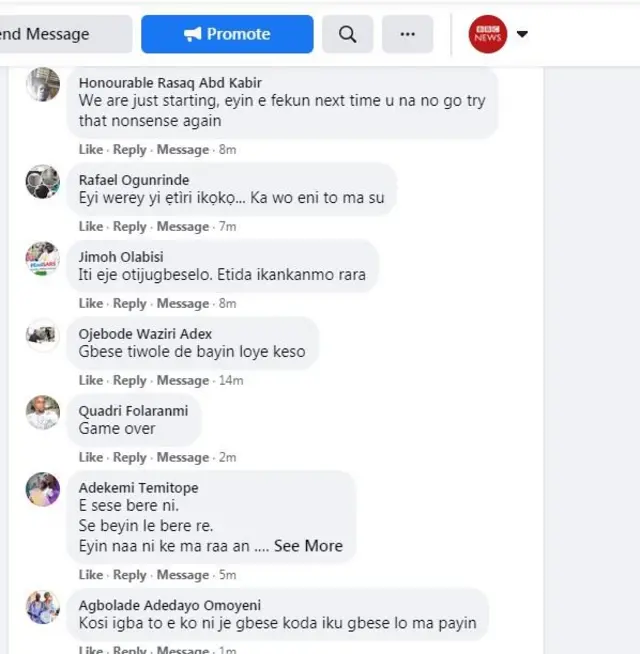
Task: Like Quadri Folaranmi's Game over comment
Action: [x=91, y=457]
